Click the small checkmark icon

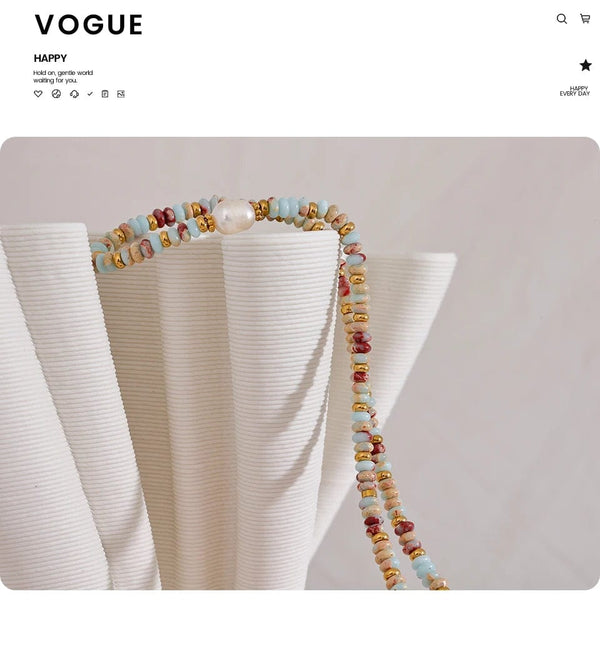pyautogui.click(x=90, y=94)
